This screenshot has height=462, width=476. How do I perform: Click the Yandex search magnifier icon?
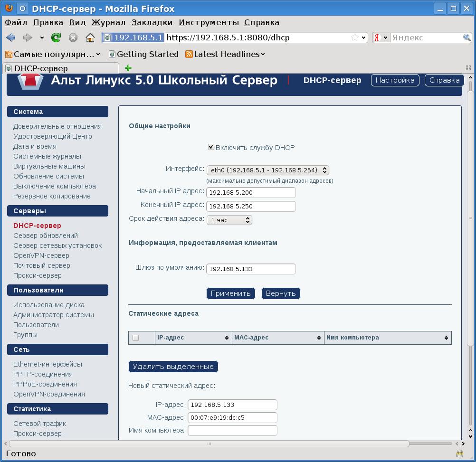(x=466, y=38)
